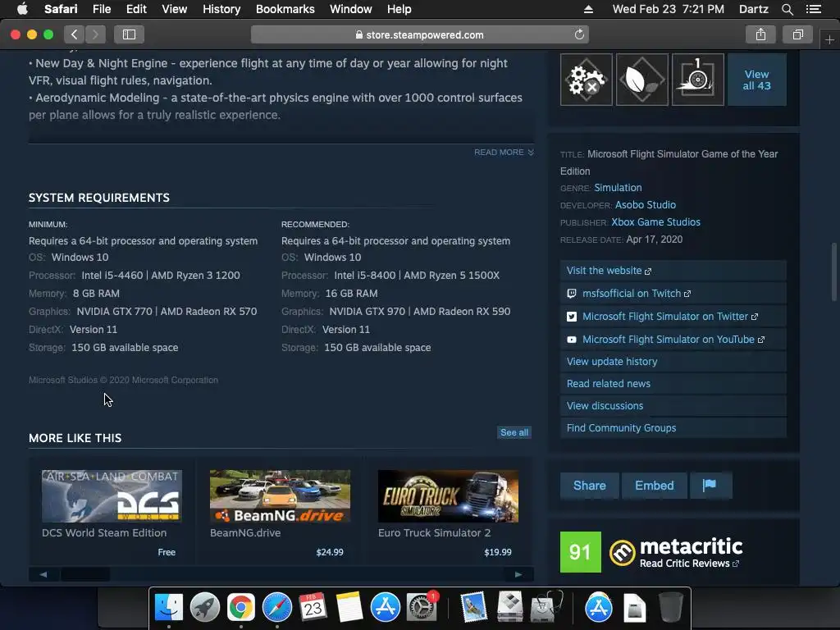Open Xbox Game Studios publisher page
The image size is (840, 630).
coord(655,221)
